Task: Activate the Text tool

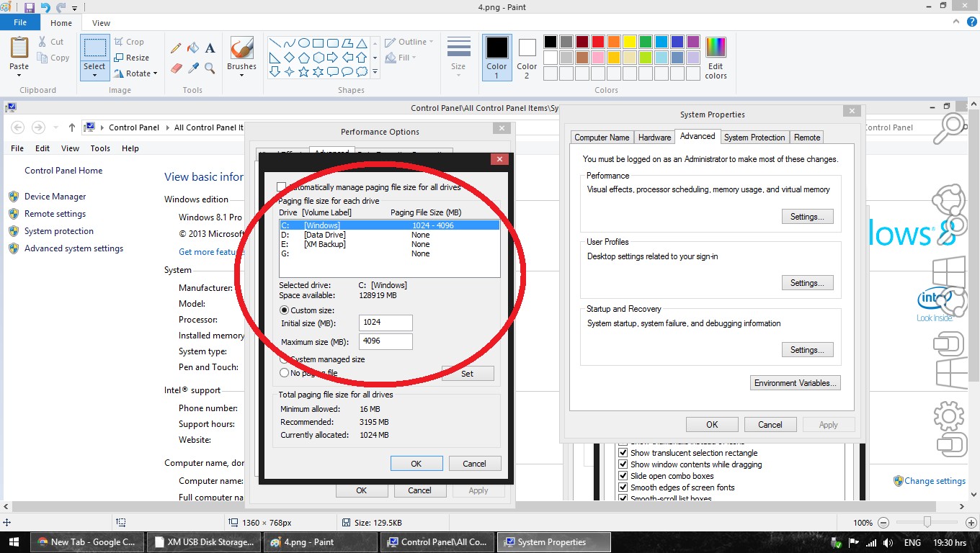Action: click(210, 48)
